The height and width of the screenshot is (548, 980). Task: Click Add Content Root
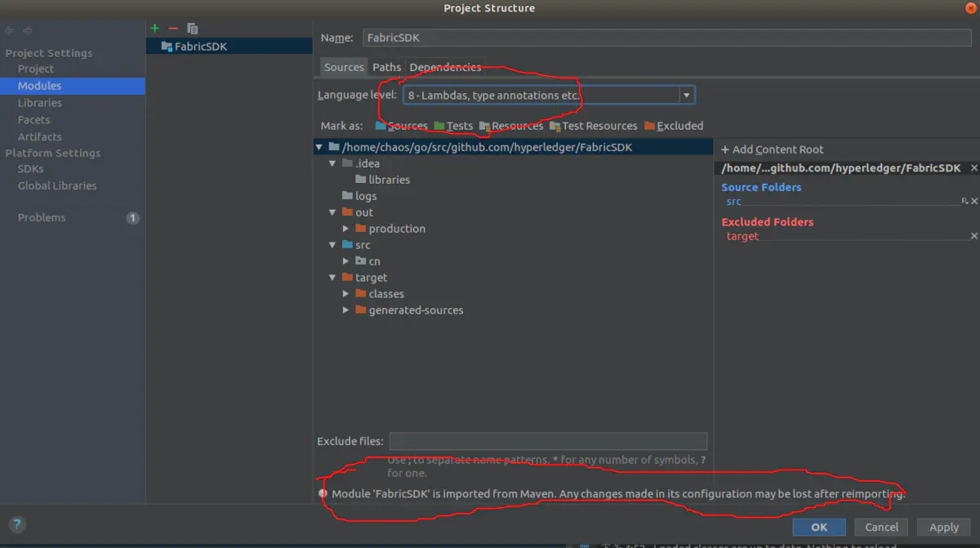(x=773, y=149)
